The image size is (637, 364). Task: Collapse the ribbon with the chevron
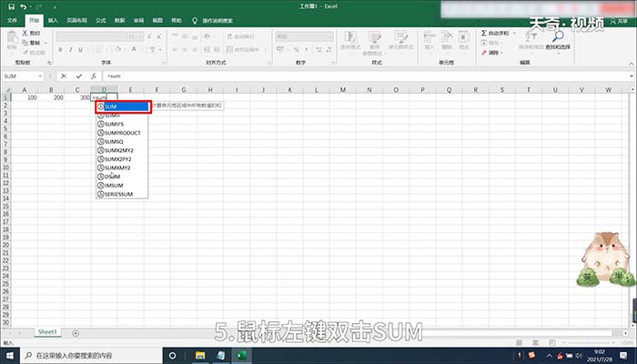(631, 64)
